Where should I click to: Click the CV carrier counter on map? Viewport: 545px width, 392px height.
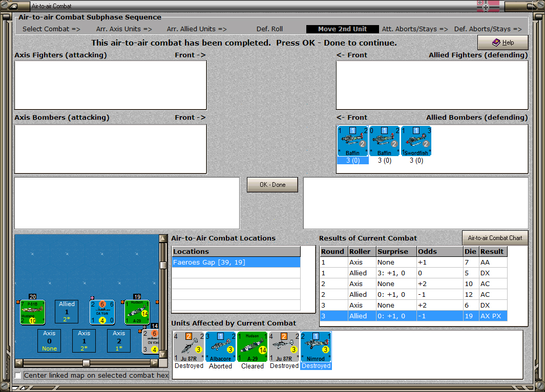(151, 341)
